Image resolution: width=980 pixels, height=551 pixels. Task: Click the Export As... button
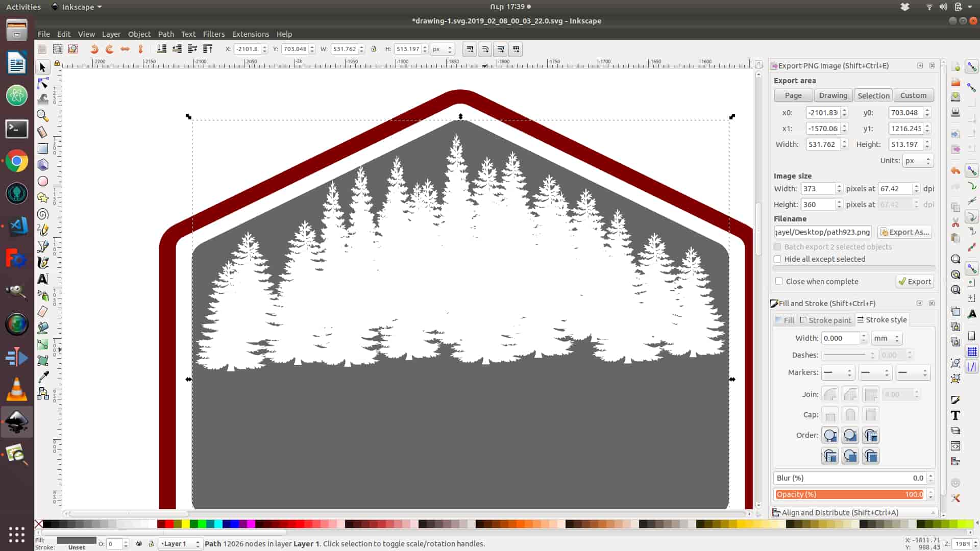(x=904, y=232)
